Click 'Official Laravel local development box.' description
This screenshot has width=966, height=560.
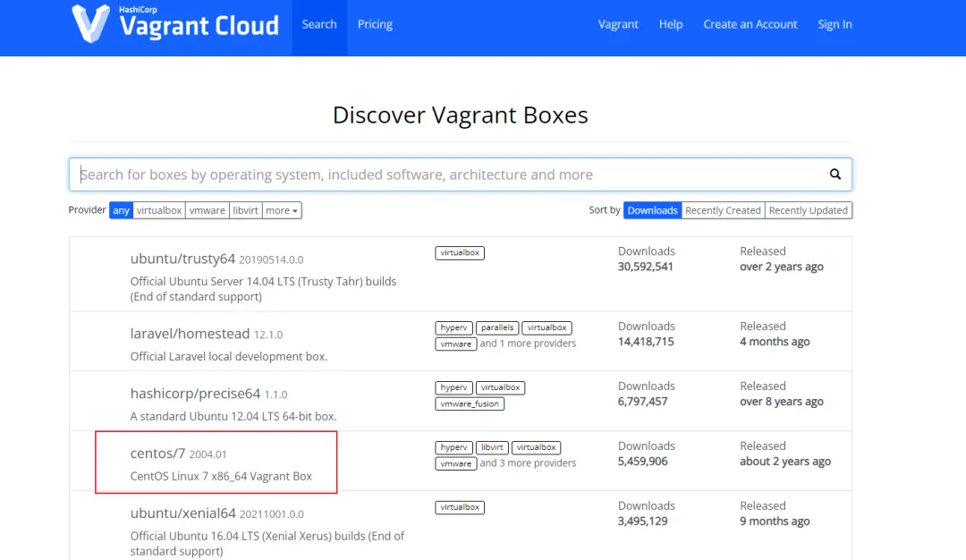pyautogui.click(x=229, y=356)
